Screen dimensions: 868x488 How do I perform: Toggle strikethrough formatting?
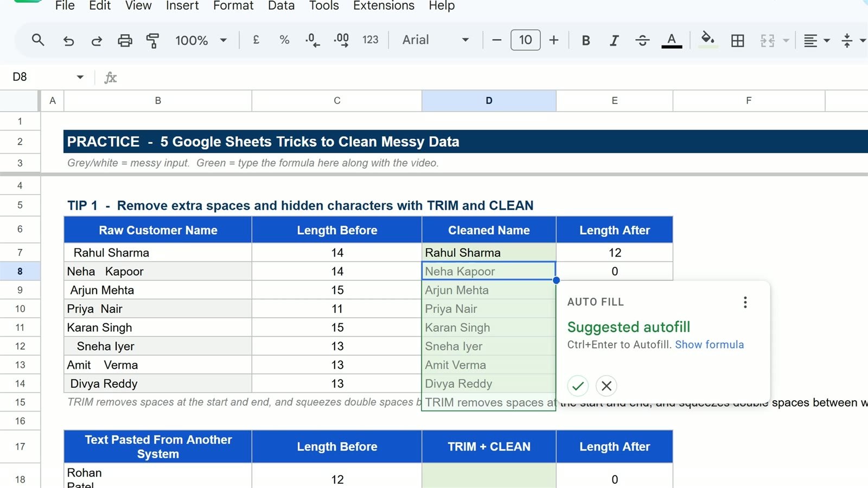[x=642, y=40]
